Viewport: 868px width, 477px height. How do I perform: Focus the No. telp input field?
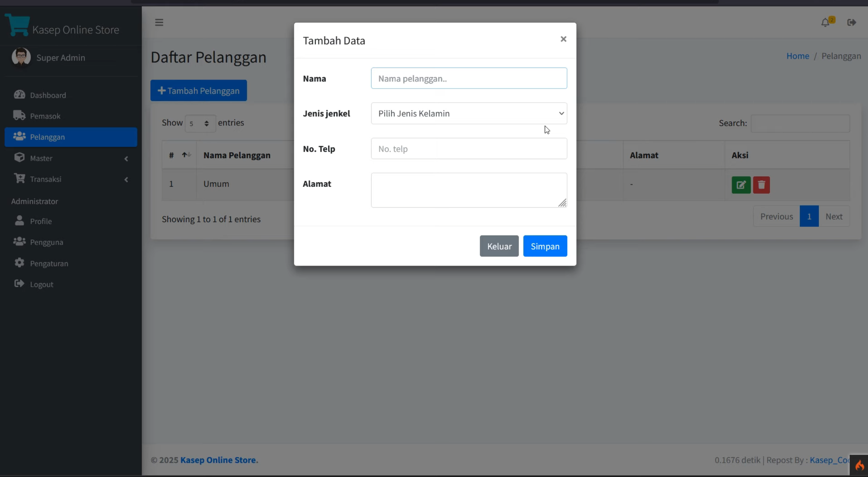[469, 149]
